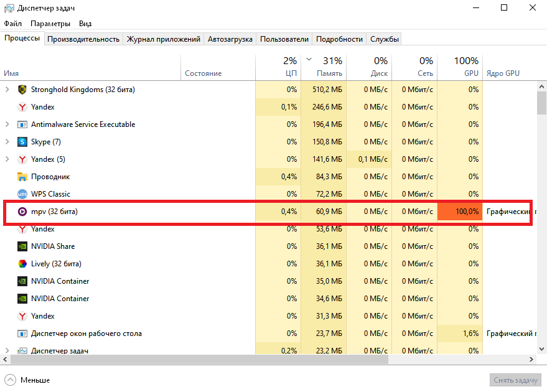Sort by the Диск column header
Screen dimensions: 547x392
[369, 68]
